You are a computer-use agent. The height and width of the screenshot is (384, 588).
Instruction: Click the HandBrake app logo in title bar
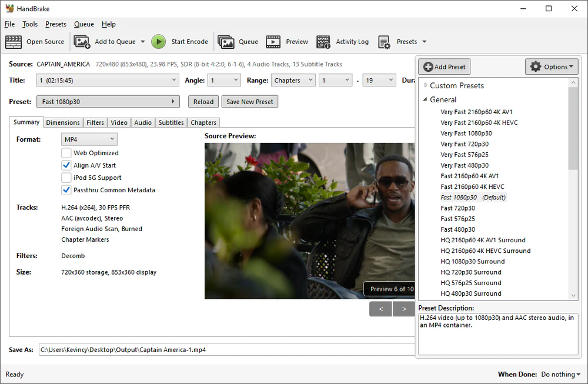10,8
